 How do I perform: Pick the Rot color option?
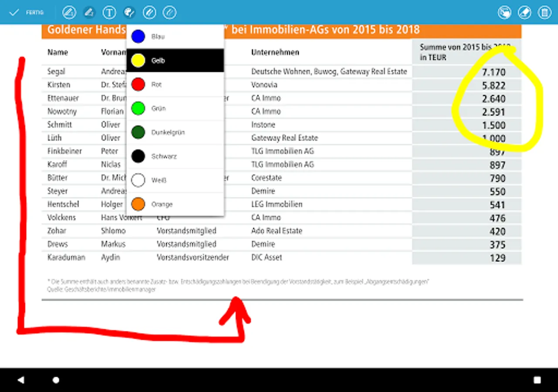coord(175,84)
